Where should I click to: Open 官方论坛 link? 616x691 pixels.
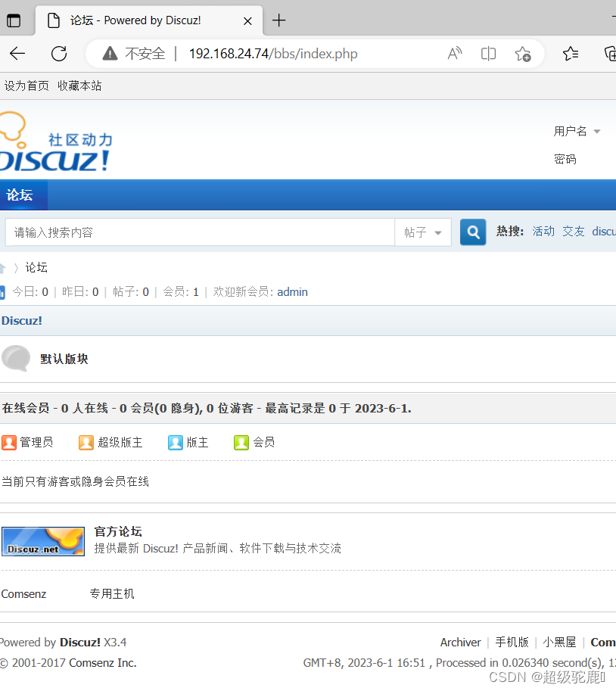tap(118, 531)
